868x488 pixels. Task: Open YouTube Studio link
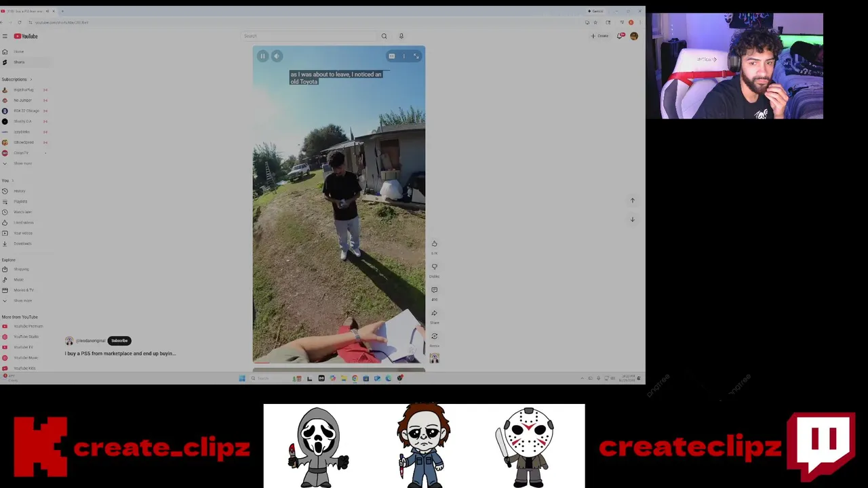pos(26,337)
